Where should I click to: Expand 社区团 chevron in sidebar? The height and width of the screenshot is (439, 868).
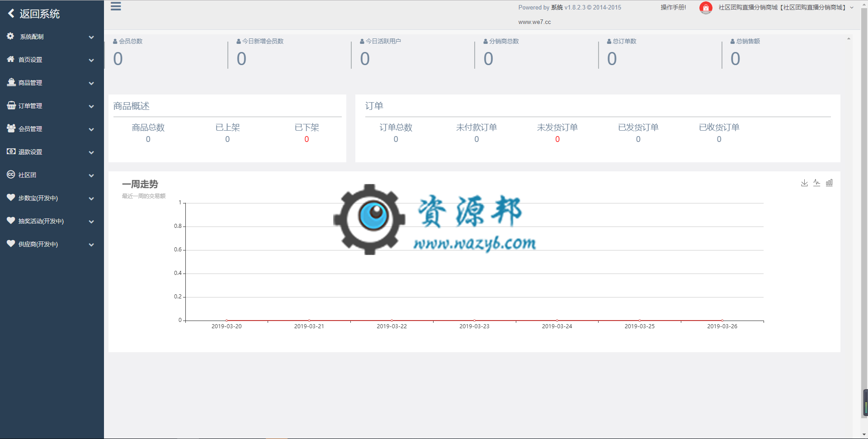pos(91,175)
